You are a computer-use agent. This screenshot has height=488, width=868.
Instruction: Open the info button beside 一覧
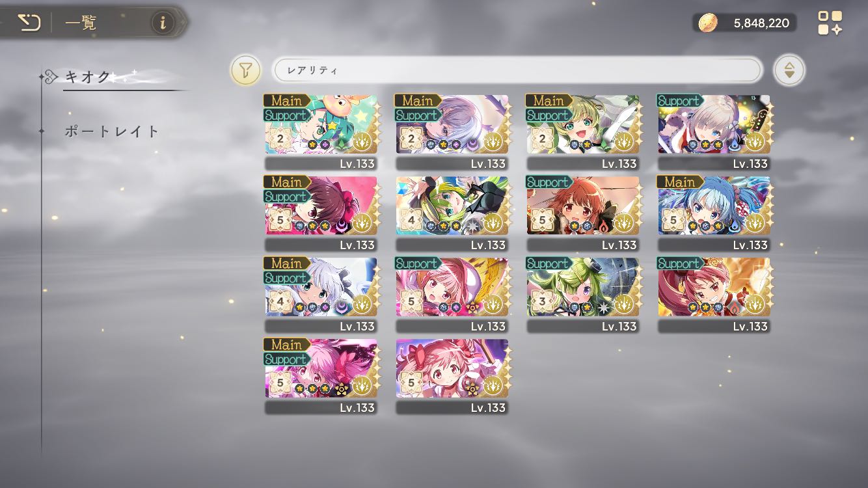(x=163, y=23)
